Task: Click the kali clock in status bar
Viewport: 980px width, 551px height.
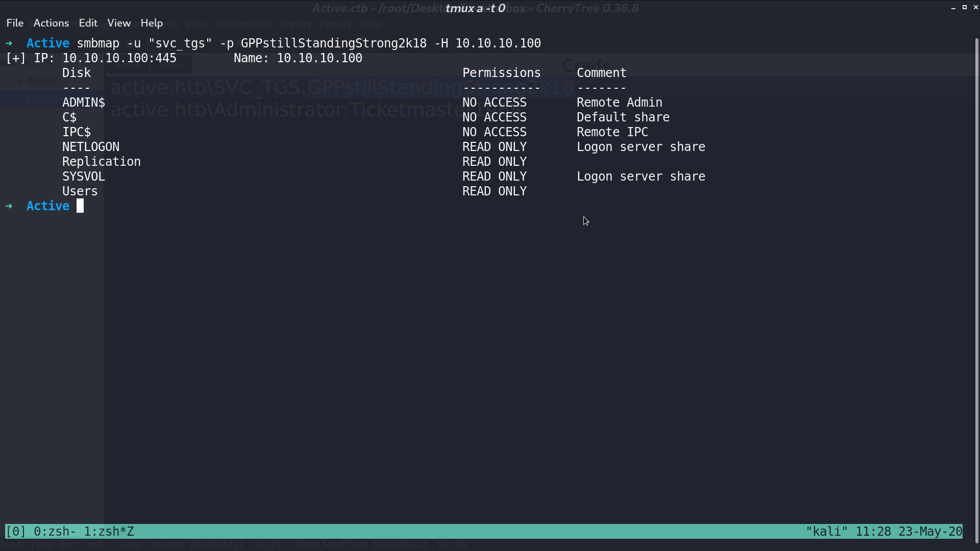Action: (x=884, y=532)
